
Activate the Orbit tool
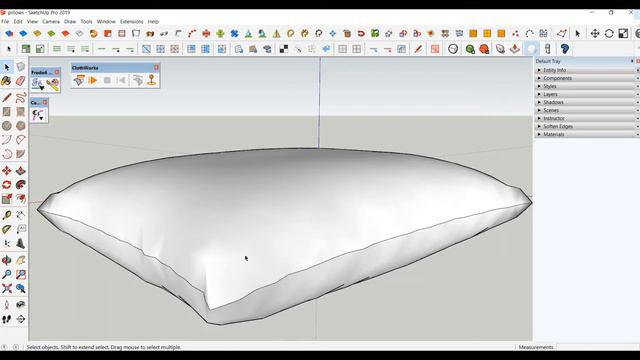tap(7, 260)
